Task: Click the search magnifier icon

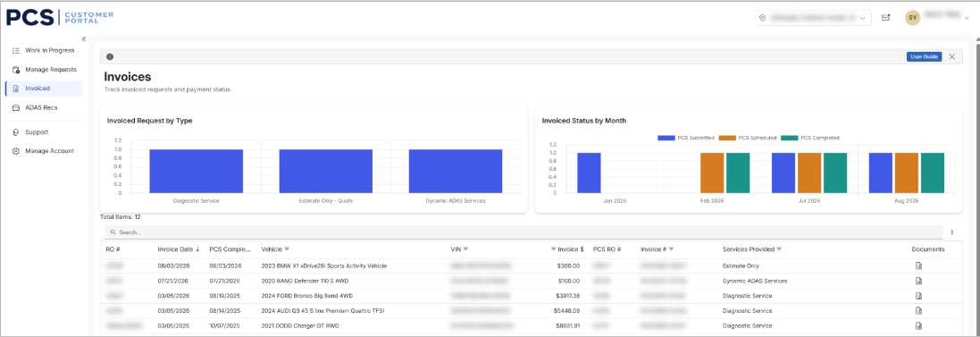Action: point(113,232)
